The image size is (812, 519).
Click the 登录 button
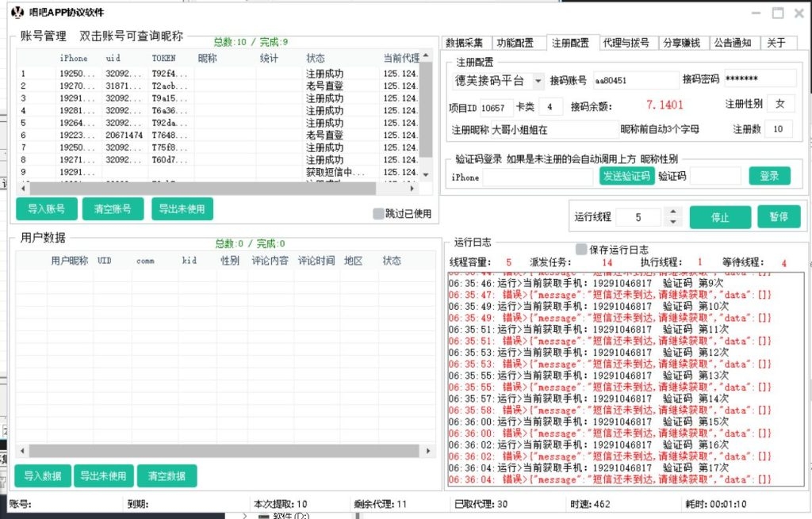pyautogui.click(x=768, y=175)
